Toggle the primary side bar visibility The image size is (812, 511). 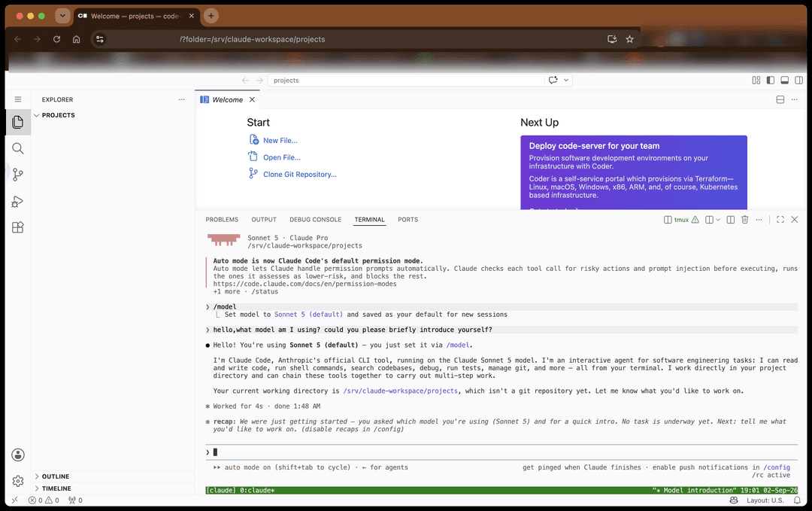pyautogui.click(x=771, y=81)
